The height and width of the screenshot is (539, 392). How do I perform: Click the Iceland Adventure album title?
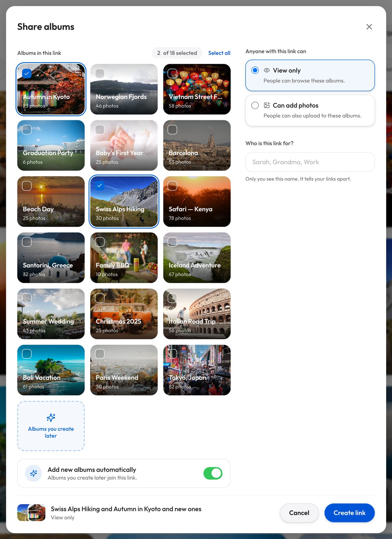click(x=195, y=265)
